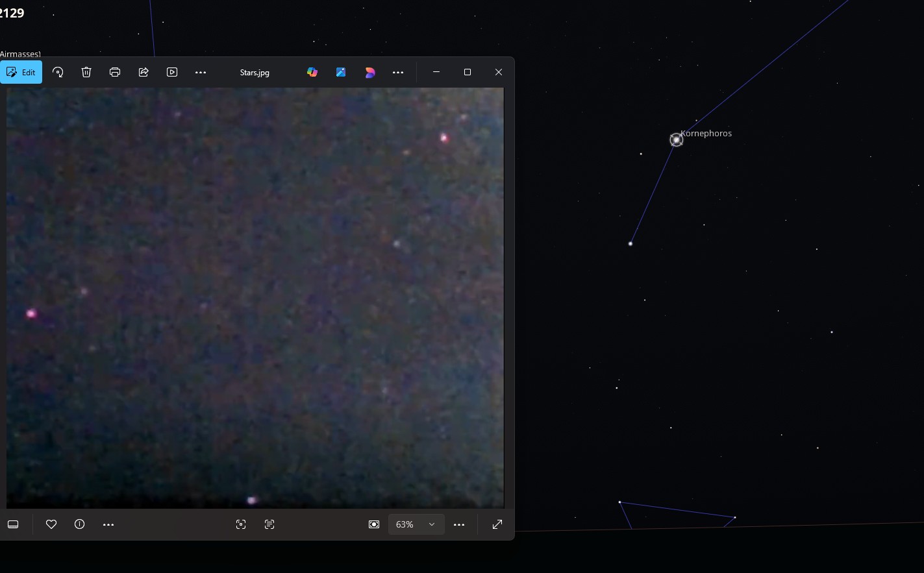Fit image to window
Viewport: 924px width, 573px height.
tap(374, 524)
